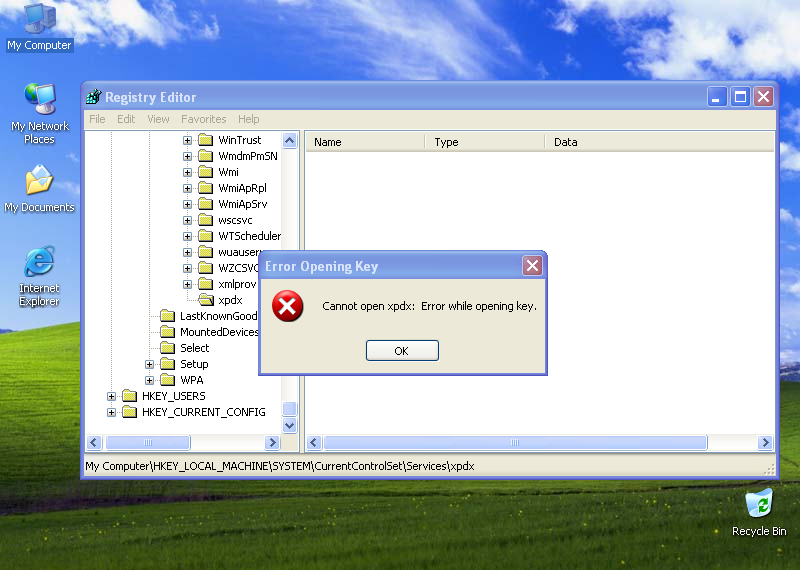Click the open xpdx folder icon
The height and width of the screenshot is (570, 800).
pyautogui.click(x=206, y=300)
